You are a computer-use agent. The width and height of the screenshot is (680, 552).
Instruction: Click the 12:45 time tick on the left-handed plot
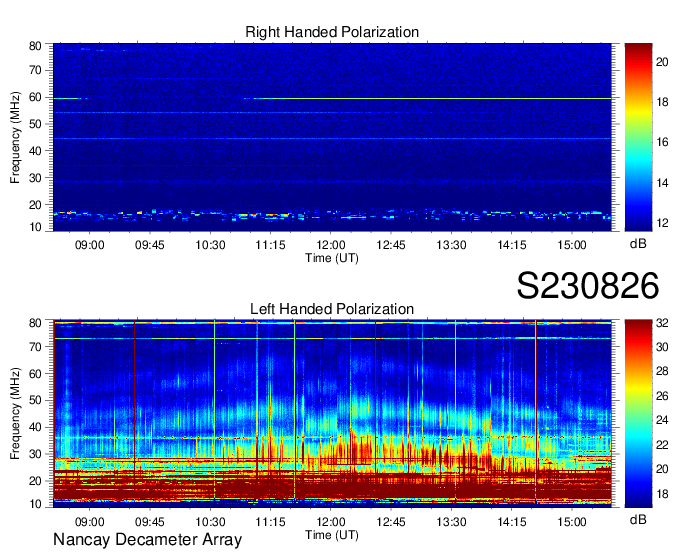click(391, 521)
